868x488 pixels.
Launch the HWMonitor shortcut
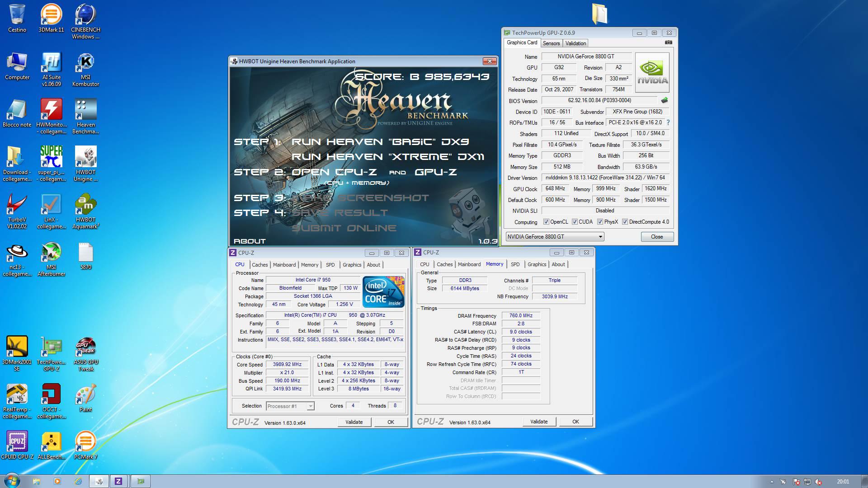click(x=51, y=117)
